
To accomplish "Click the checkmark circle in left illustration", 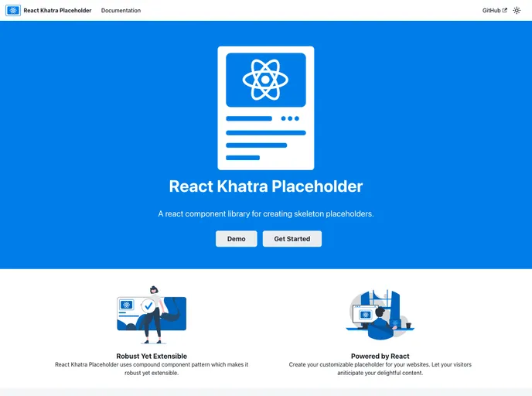I will click(x=148, y=306).
